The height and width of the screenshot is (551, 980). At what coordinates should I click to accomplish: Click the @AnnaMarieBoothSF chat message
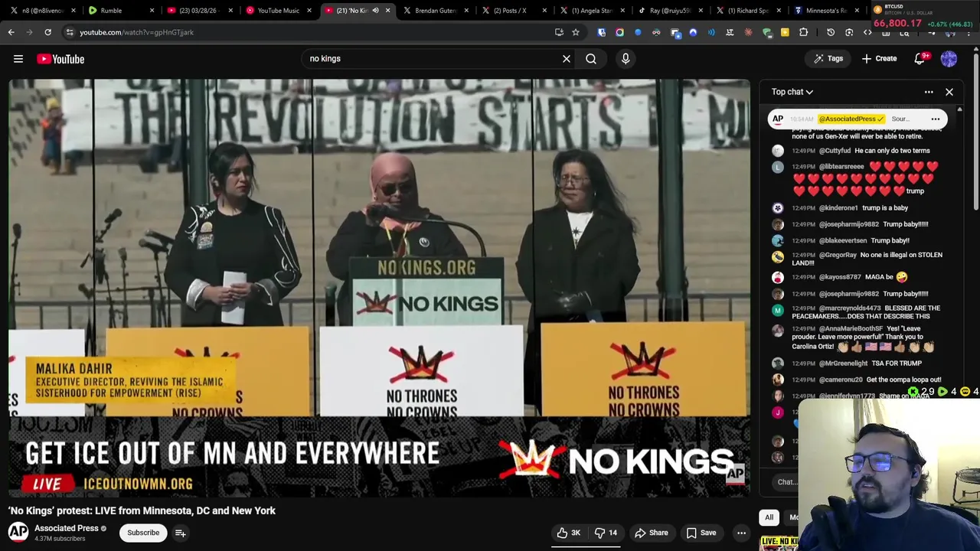click(859, 337)
